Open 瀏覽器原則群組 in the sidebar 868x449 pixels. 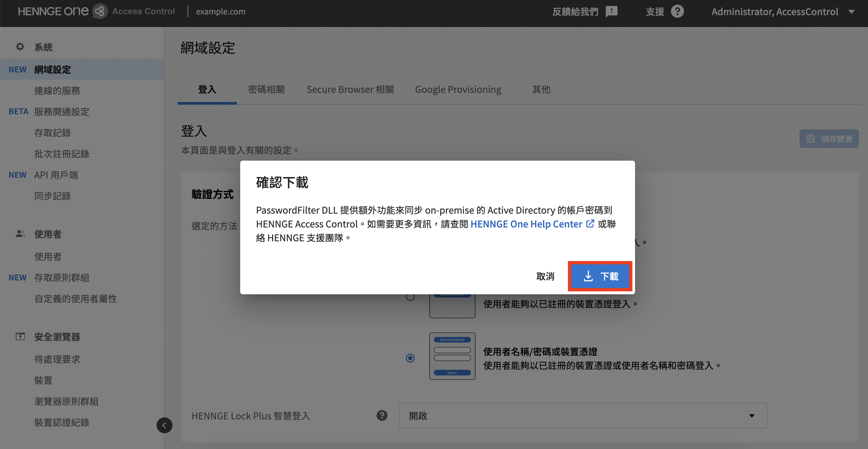tap(66, 401)
